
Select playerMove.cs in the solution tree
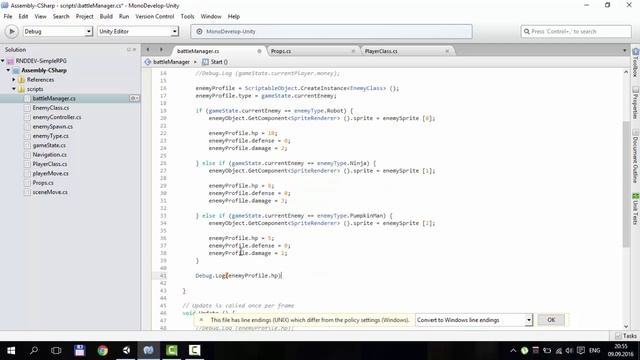tap(51, 173)
